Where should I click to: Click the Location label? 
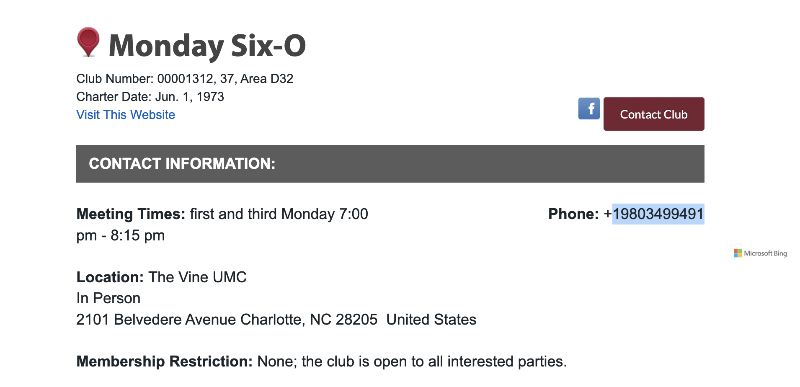pyautogui.click(x=110, y=277)
